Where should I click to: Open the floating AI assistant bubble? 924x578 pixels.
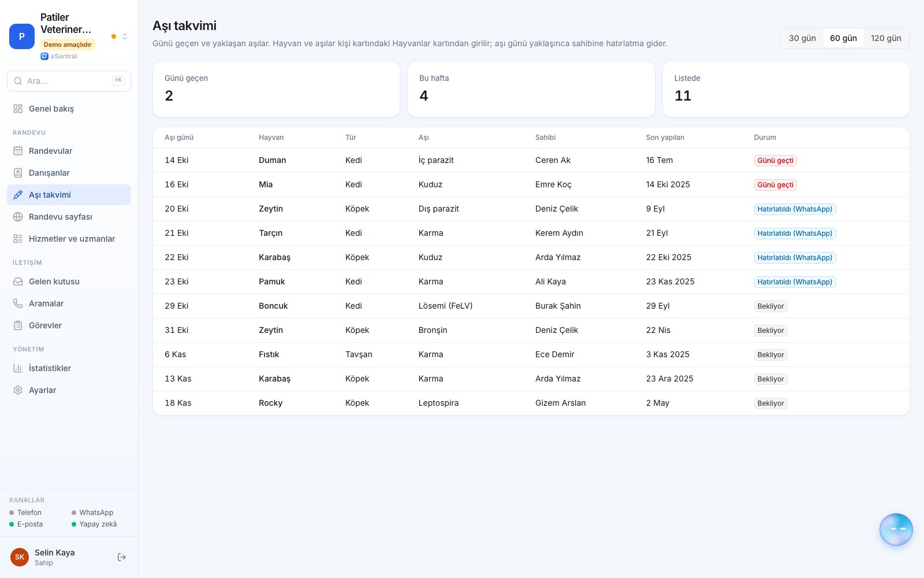(x=896, y=529)
